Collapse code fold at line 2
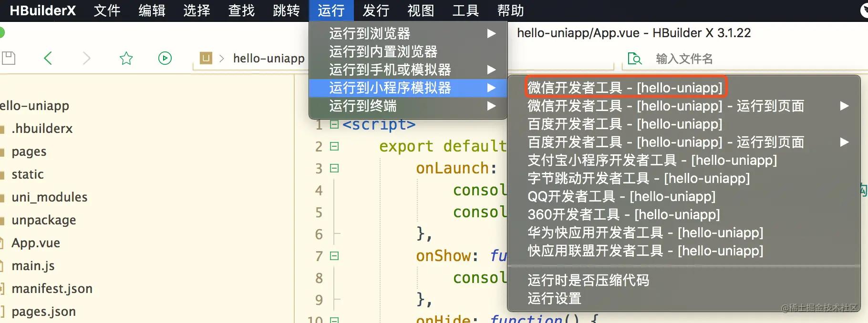868x323 pixels. pyautogui.click(x=334, y=146)
